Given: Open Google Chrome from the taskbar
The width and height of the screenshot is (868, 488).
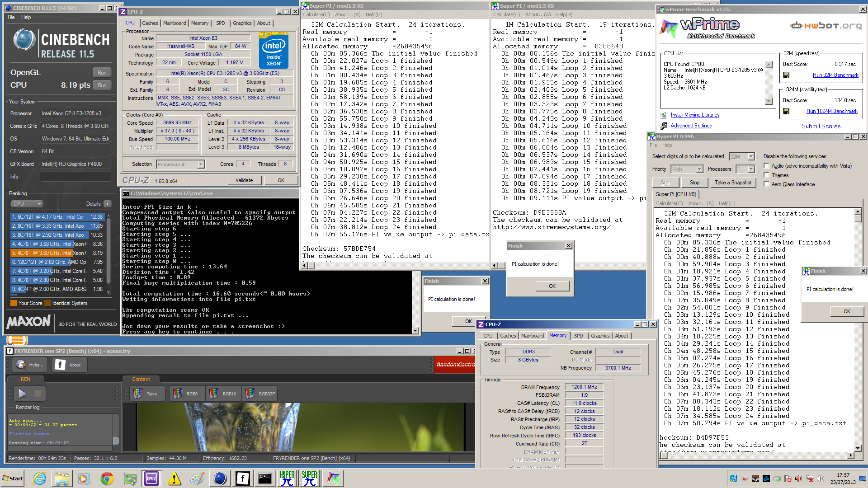Looking at the screenshot, I should 107,479.
